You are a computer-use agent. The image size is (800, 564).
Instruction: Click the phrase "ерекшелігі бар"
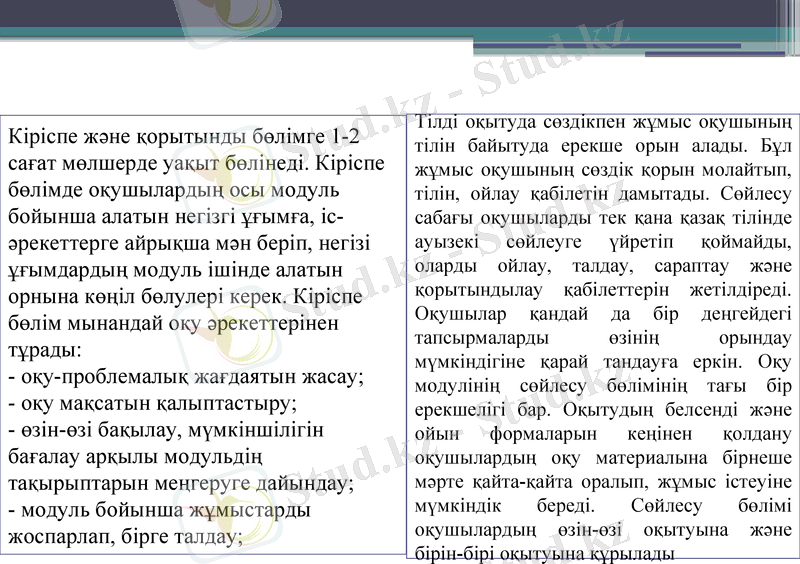482,410
